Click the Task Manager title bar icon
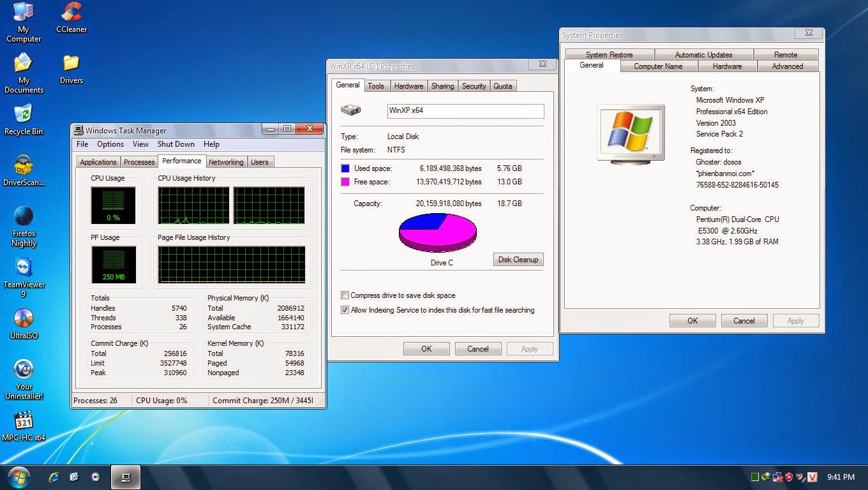Screen dimensions: 868x490 coord(79,130)
